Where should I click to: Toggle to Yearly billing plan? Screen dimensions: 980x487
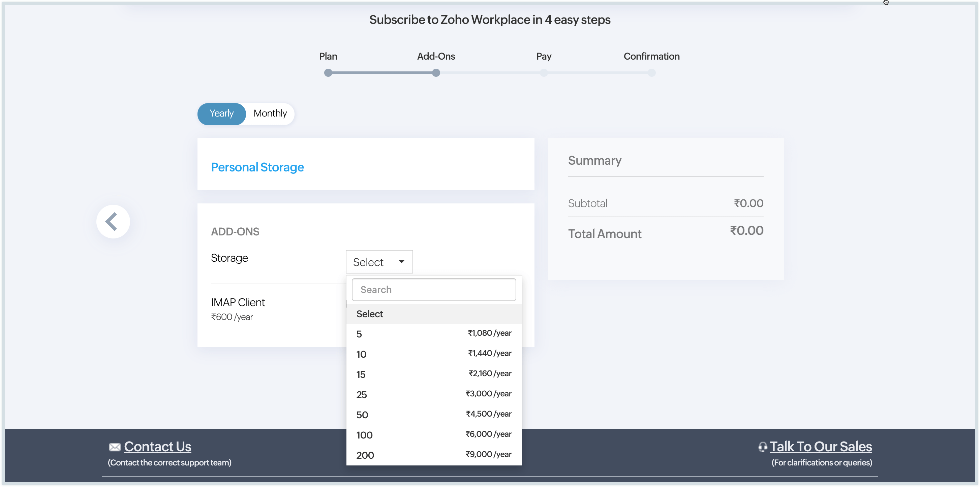[x=222, y=113]
